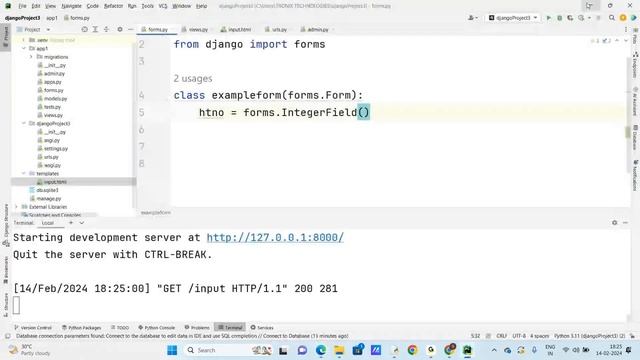Open the Navigate menu
Image resolution: width=640 pixels, height=360 pixels.
click(71, 6)
